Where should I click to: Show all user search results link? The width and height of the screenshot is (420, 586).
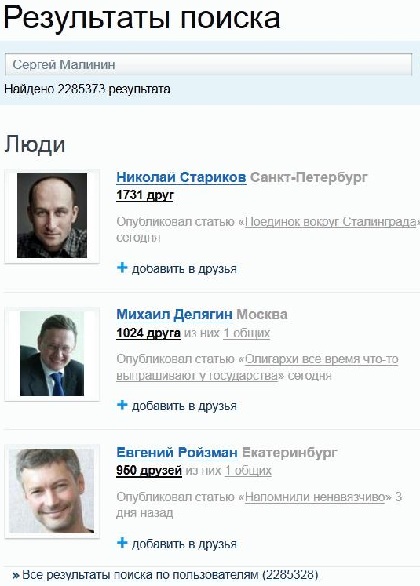tap(166, 575)
